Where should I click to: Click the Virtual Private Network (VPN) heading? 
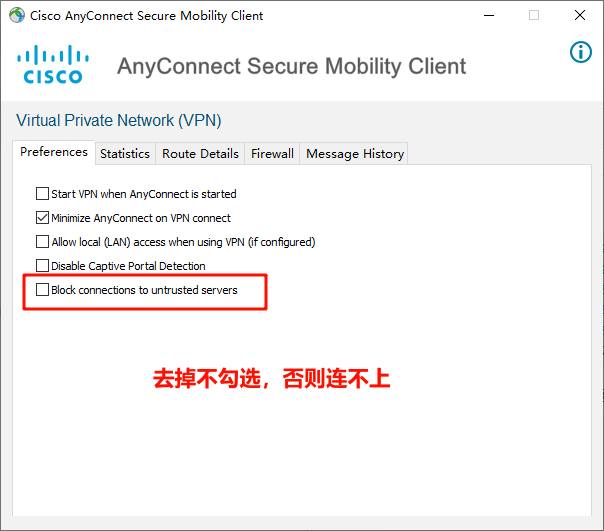[x=119, y=120]
